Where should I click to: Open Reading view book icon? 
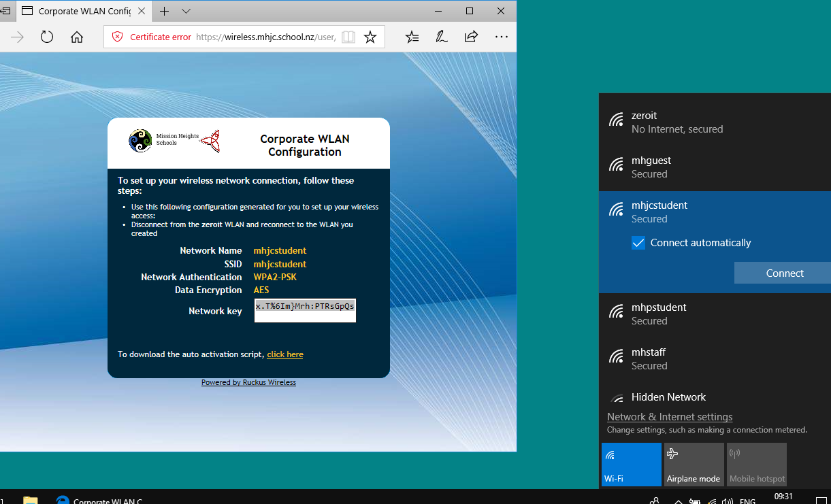pos(348,37)
